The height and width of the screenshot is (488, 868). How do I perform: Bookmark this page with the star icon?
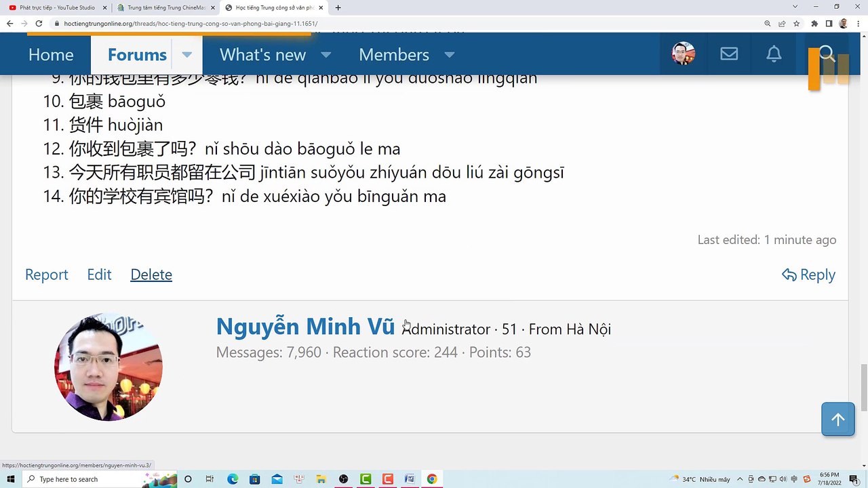pyautogui.click(x=797, y=23)
